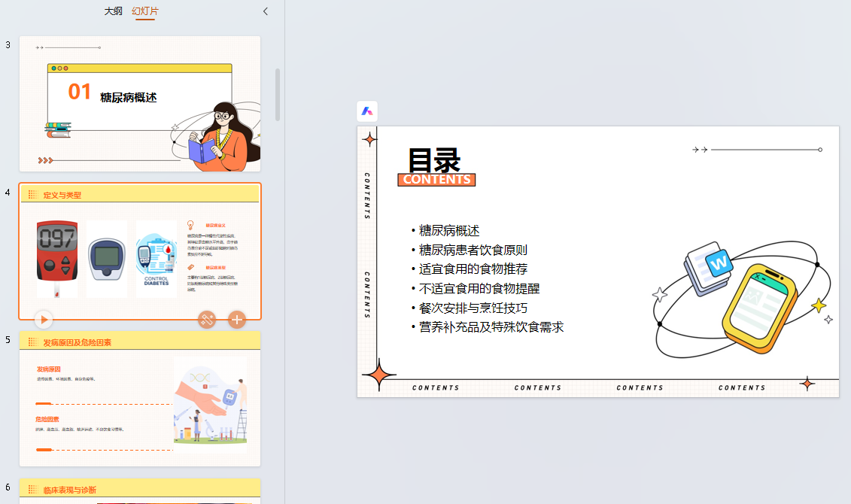Click the magic wand beautify icon
The height and width of the screenshot is (504, 851).
(x=208, y=320)
